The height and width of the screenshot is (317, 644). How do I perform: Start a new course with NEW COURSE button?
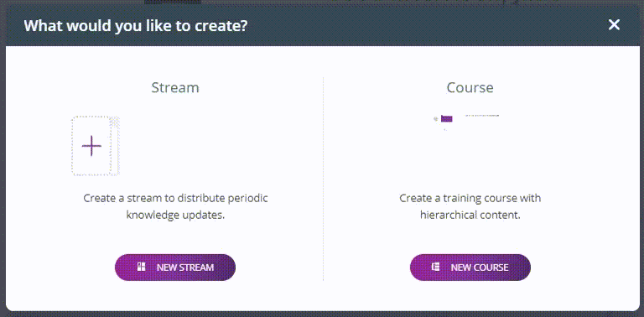click(470, 268)
